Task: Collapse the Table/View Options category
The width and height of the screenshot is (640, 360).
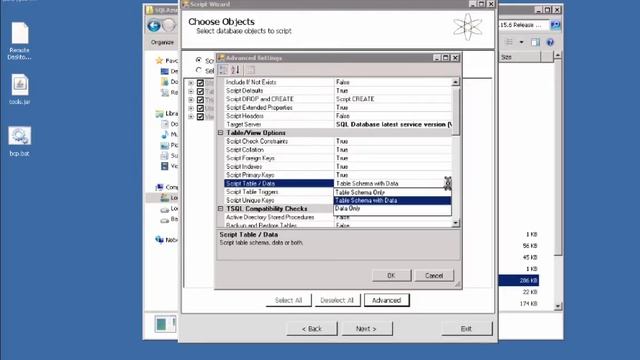Action: pyautogui.click(x=220, y=133)
